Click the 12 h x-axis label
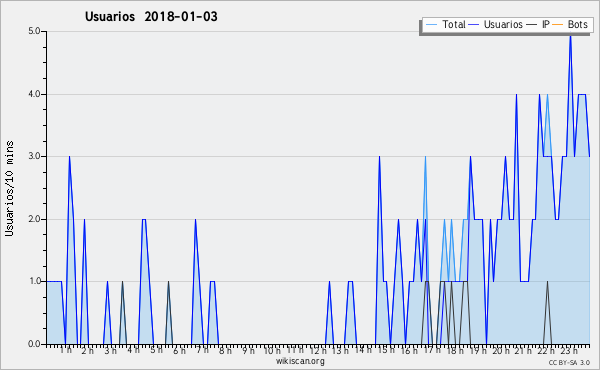Viewport: 600px width, 370px height. (x=318, y=350)
